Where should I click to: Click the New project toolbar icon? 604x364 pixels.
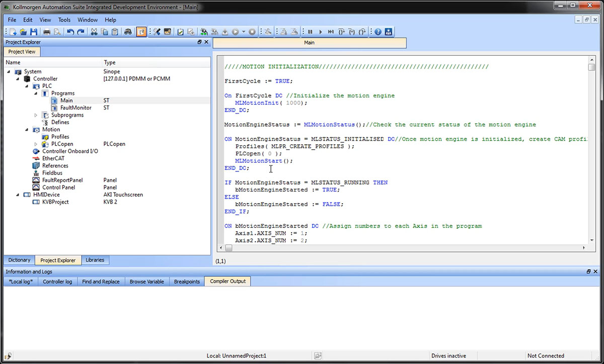[x=12, y=32]
